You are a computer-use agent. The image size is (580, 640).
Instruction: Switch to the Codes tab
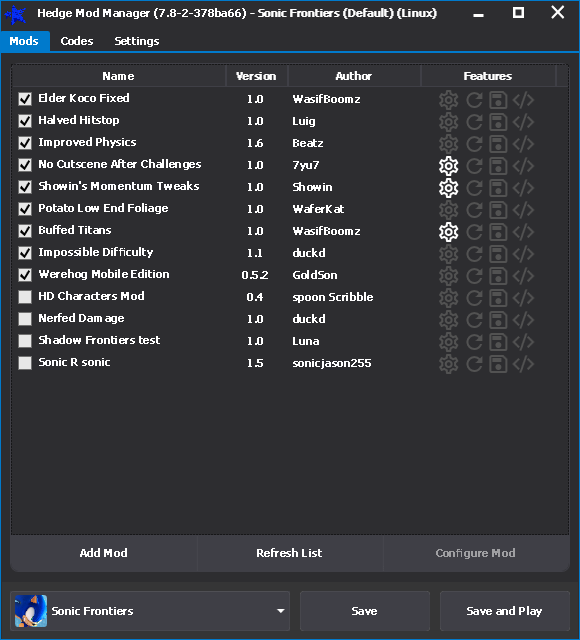point(77,41)
